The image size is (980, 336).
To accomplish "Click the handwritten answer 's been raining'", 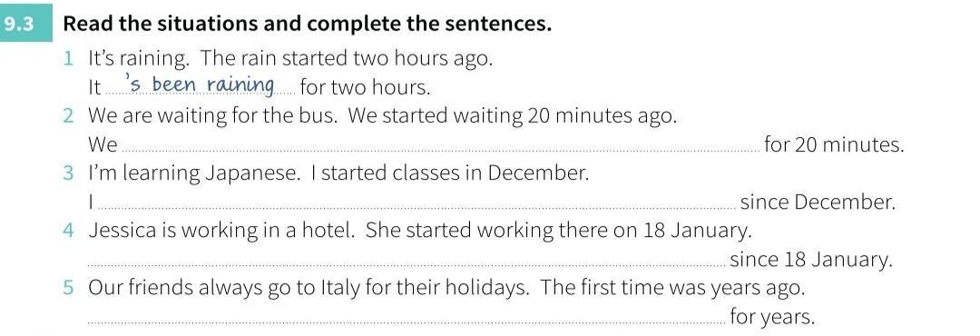I will (200, 84).
